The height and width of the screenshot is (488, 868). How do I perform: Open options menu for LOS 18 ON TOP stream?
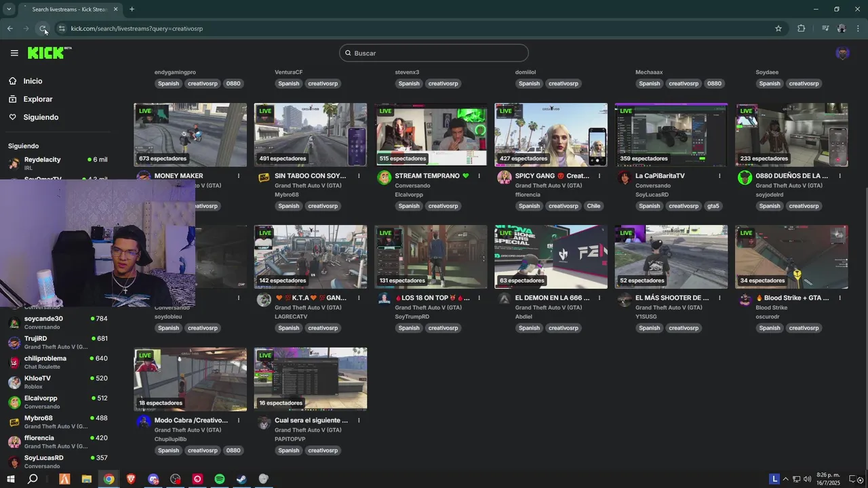tap(479, 298)
